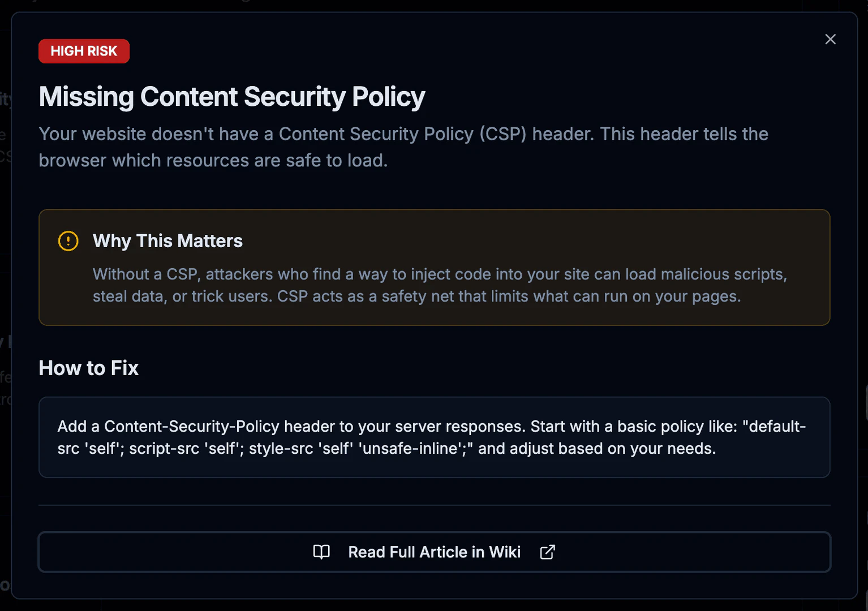Click the dialog description about missing CSP header

[403, 147]
